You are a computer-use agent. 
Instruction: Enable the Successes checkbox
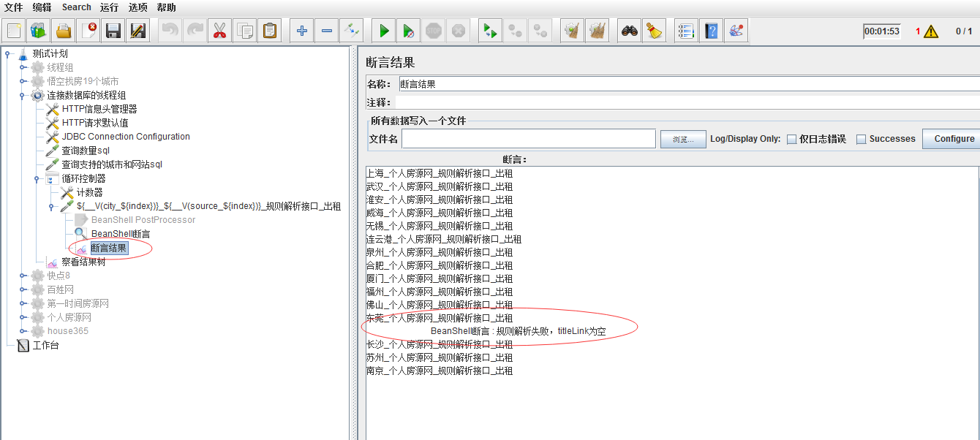[862, 139]
